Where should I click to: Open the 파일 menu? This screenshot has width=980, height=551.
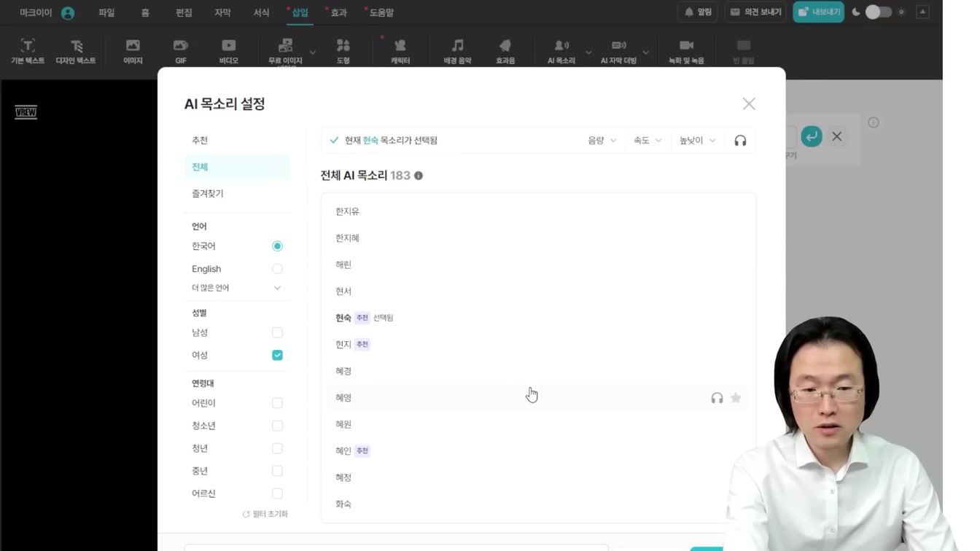pos(106,12)
